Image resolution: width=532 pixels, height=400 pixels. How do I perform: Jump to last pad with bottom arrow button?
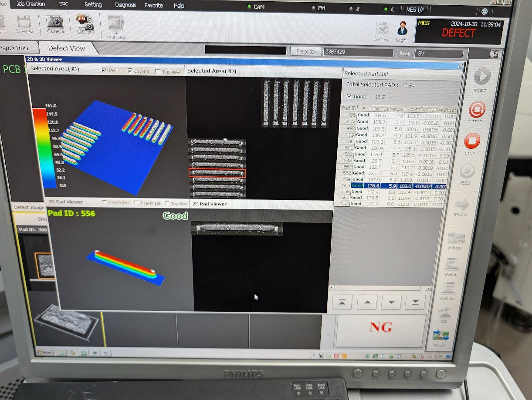point(415,302)
